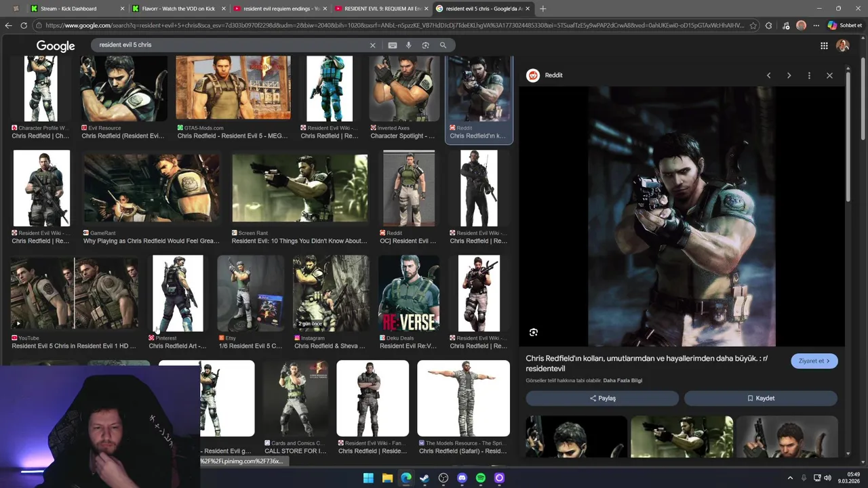This screenshot has width=868, height=488.
Task: Open the Pinterest Chris Redfield Art result
Action: 178,302
